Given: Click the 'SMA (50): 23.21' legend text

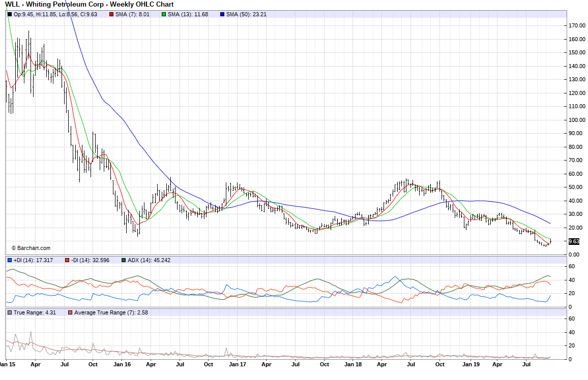Looking at the screenshot, I should point(246,15).
